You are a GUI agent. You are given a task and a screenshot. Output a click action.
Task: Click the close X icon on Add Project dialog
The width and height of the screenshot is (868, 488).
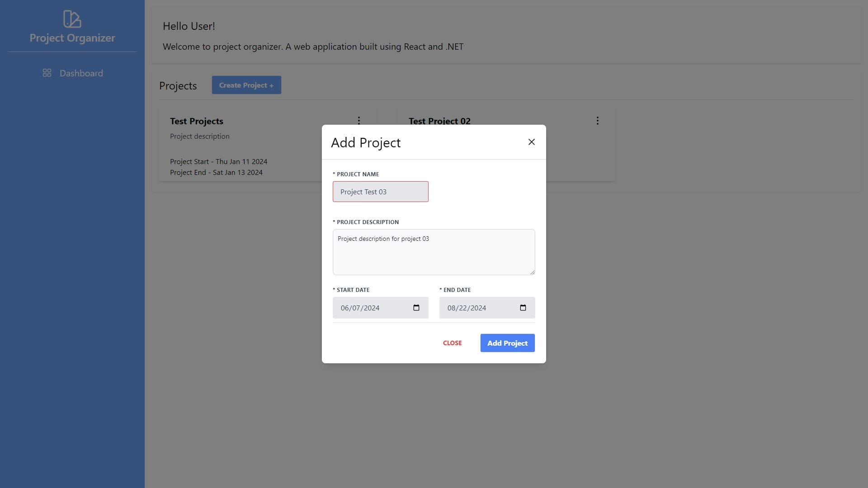coord(531,141)
